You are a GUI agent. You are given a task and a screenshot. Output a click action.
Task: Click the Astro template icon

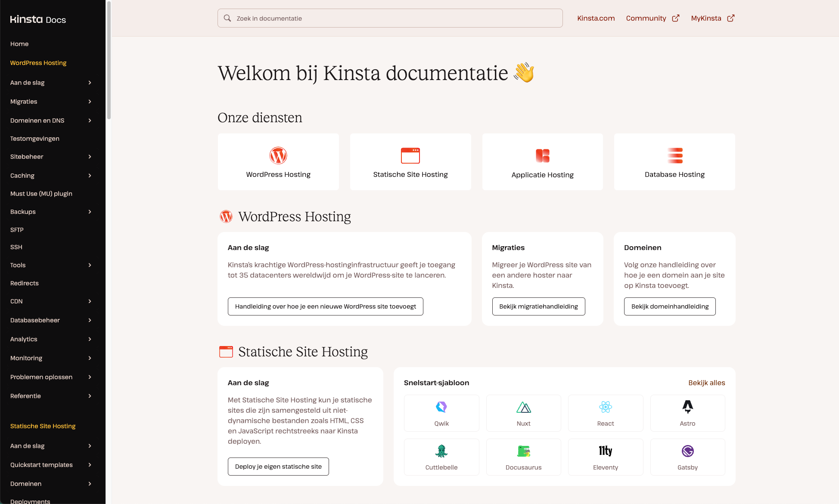point(687,406)
